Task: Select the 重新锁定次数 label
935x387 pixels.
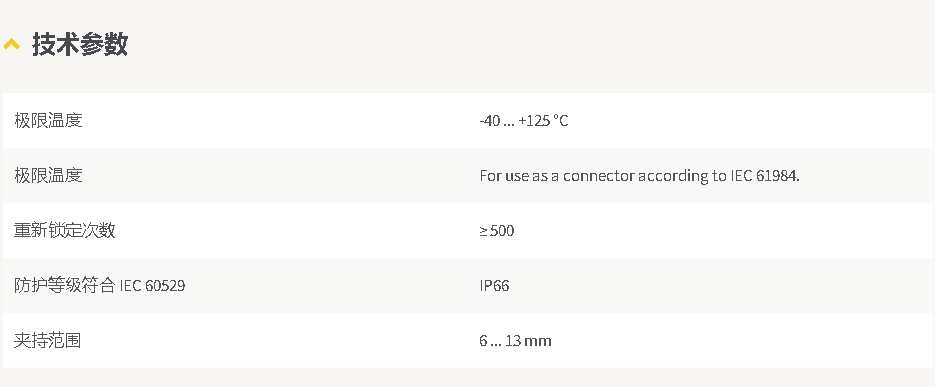Action: pos(64,230)
